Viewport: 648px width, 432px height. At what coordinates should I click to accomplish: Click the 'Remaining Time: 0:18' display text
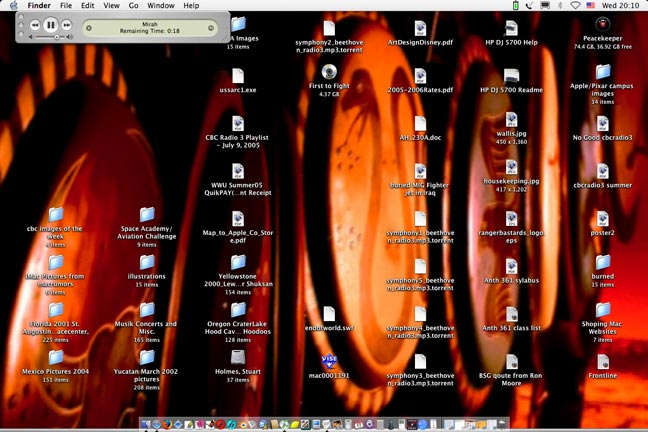click(150, 31)
